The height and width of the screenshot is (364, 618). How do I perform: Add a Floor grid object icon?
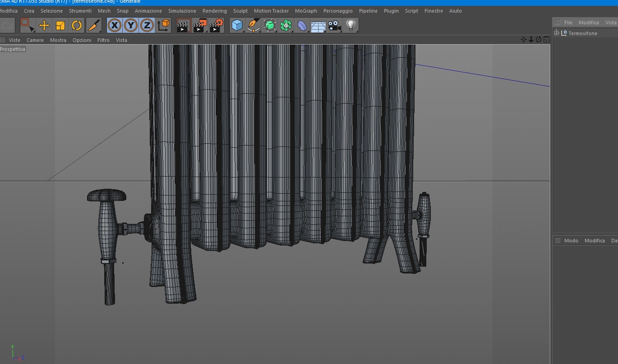(x=318, y=26)
